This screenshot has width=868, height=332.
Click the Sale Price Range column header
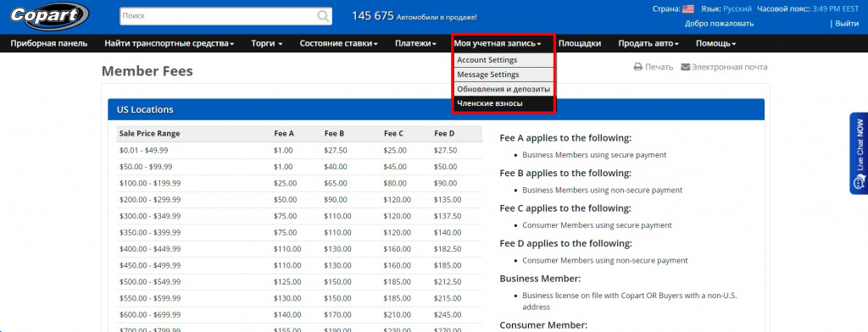pyautogui.click(x=149, y=133)
